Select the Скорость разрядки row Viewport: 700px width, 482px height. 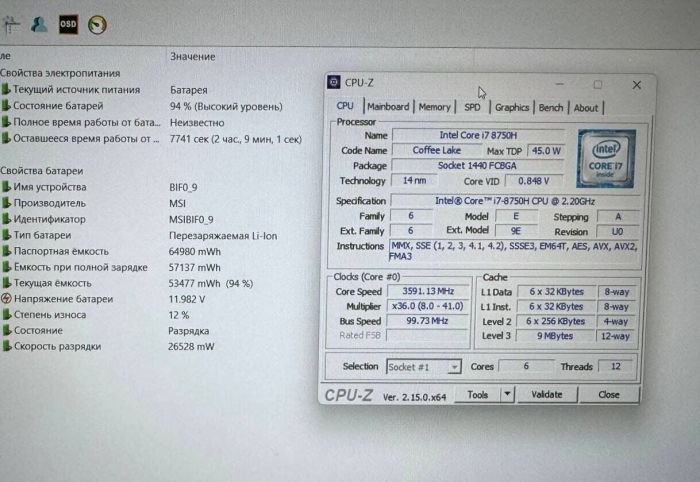point(70,347)
